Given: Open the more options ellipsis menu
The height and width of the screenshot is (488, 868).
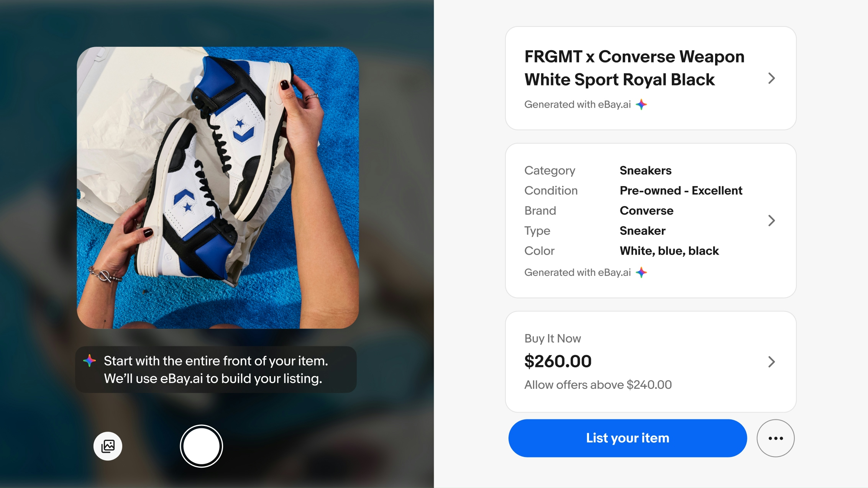Looking at the screenshot, I should pyautogui.click(x=776, y=438).
